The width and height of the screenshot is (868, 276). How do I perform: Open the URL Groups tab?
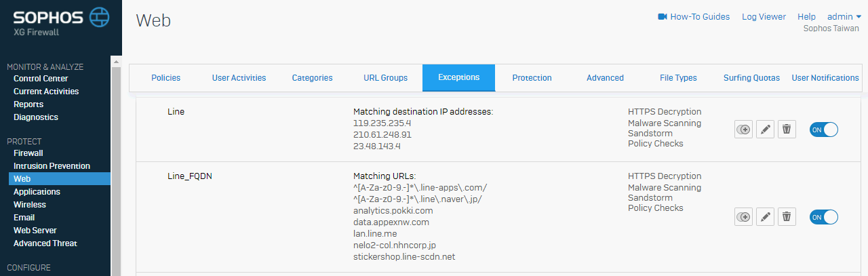(x=385, y=78)
